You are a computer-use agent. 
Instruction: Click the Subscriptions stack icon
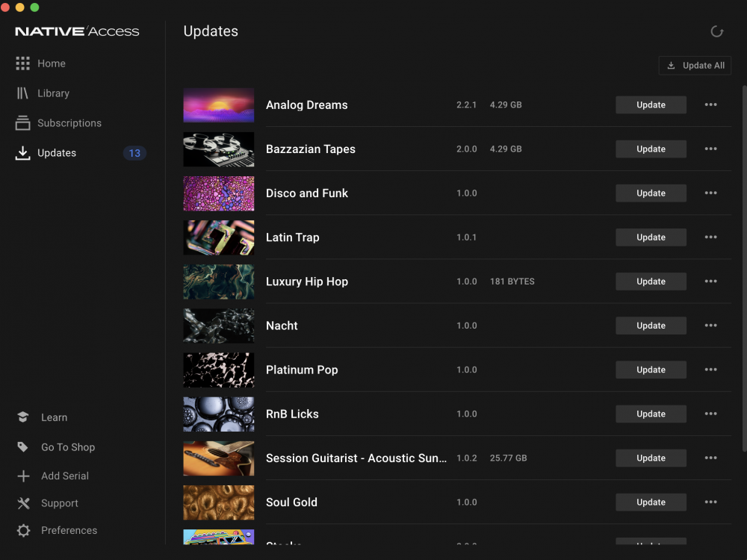[22, 123]
